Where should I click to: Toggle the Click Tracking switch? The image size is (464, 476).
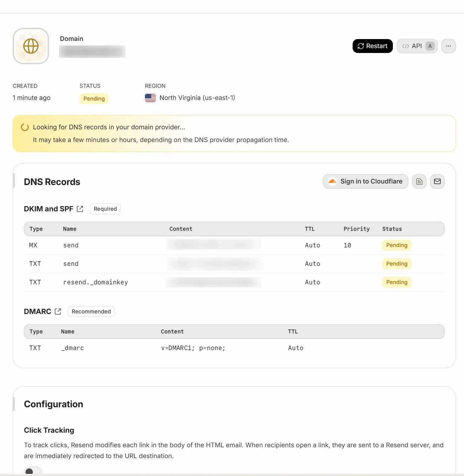(33, 471)
